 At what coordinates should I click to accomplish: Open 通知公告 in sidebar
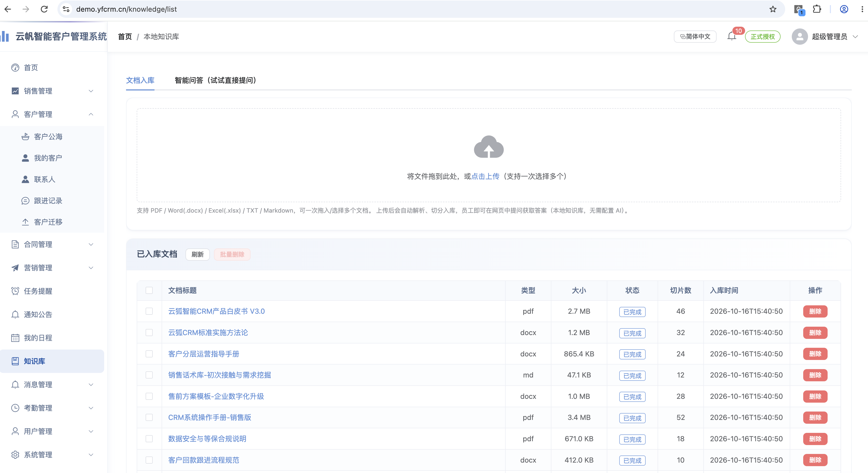click(52, 314)
